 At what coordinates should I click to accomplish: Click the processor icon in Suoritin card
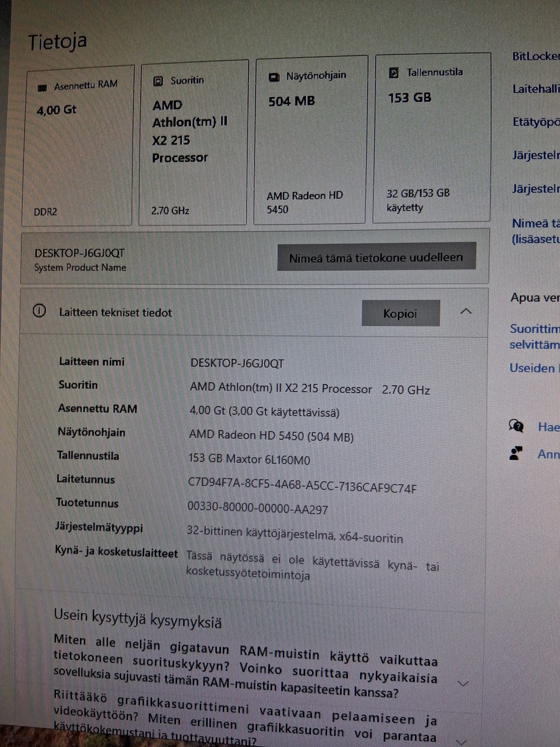coord(158,81)
